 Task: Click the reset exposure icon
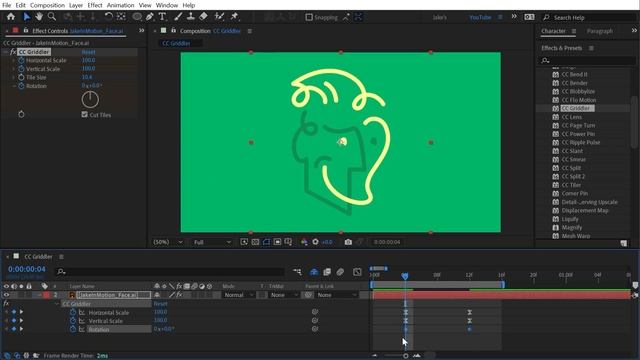point(315,242)
